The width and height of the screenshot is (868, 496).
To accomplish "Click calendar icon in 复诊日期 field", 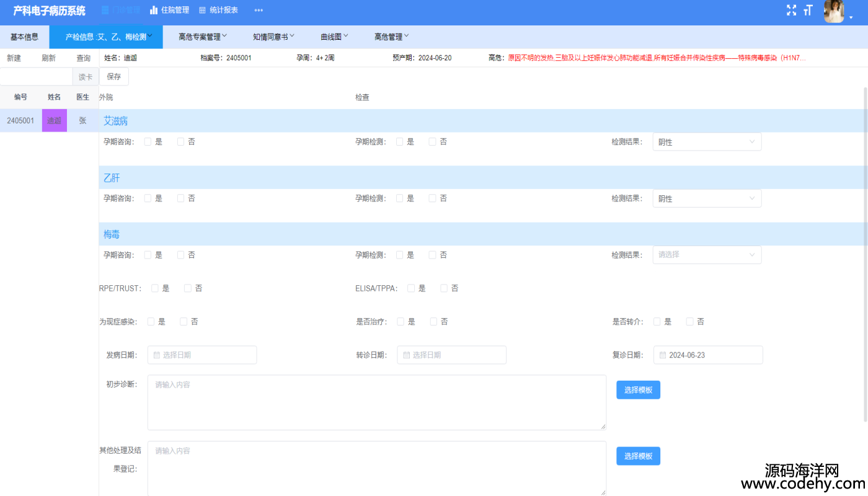I will (x=663, y=355).
